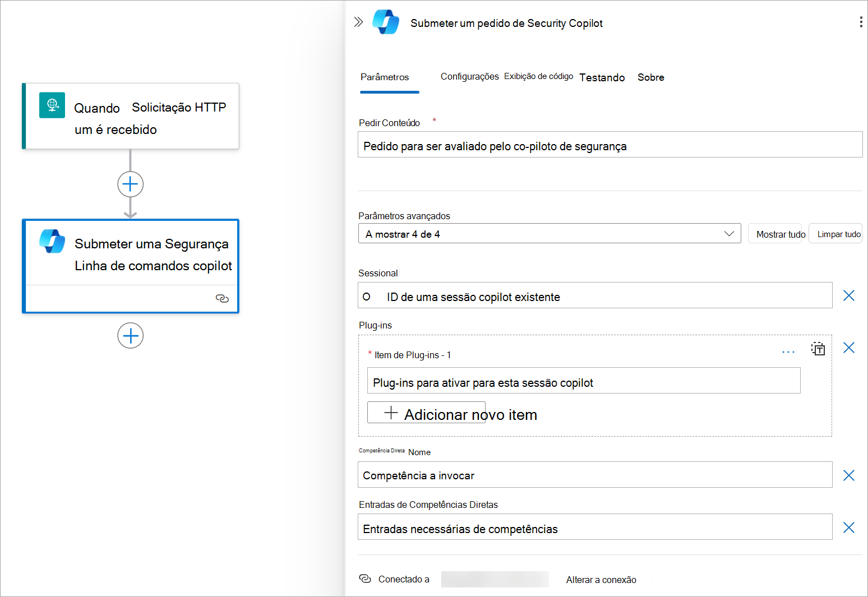Viewport: 868px width, 597px height.
Task: Click the Mostrar tudo button
Action: (778, 233)
